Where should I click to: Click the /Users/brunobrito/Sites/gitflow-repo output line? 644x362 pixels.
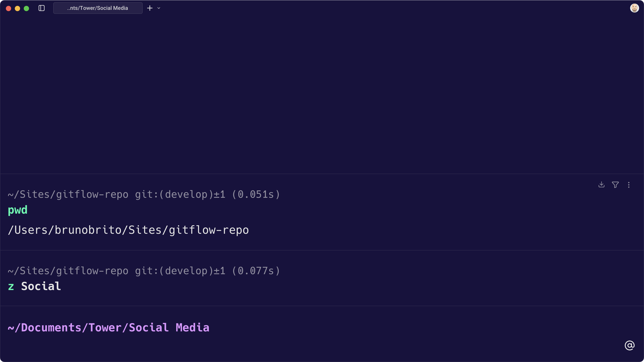tap(128, 230)
